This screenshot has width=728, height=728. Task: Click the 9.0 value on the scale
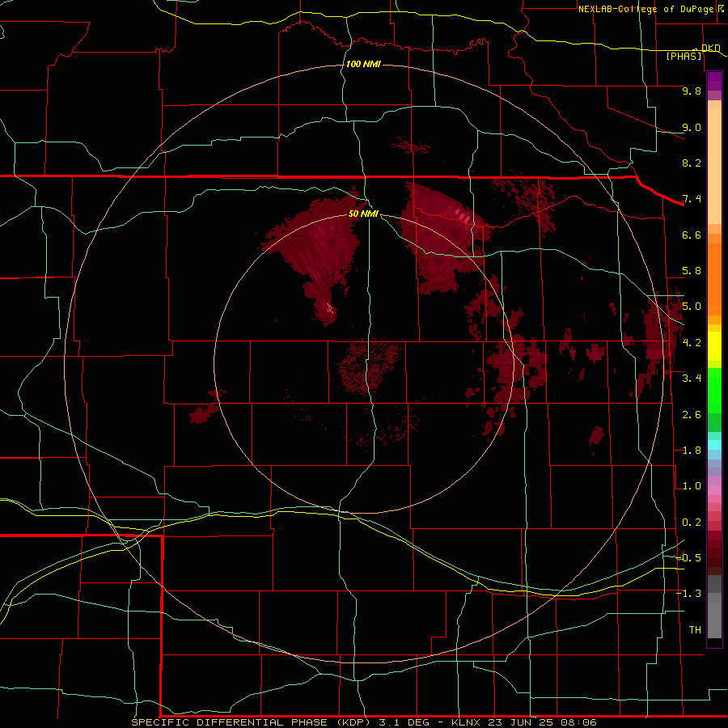[692, 127]
